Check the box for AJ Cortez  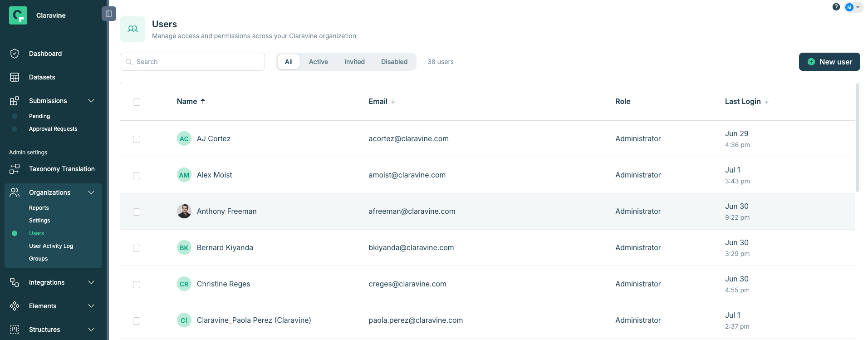click(x=137, y=139)
